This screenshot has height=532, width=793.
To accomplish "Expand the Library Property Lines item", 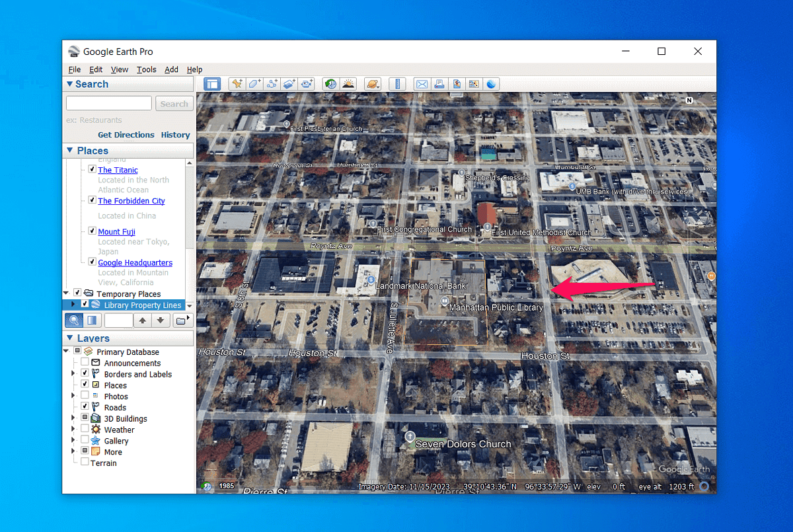I will 73,304.
